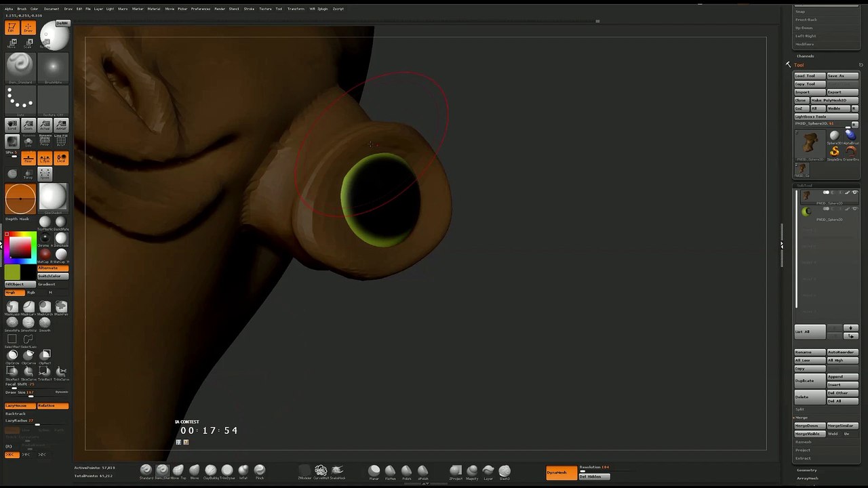
Task: Open the Stroke menu
Action: point(249,9)
